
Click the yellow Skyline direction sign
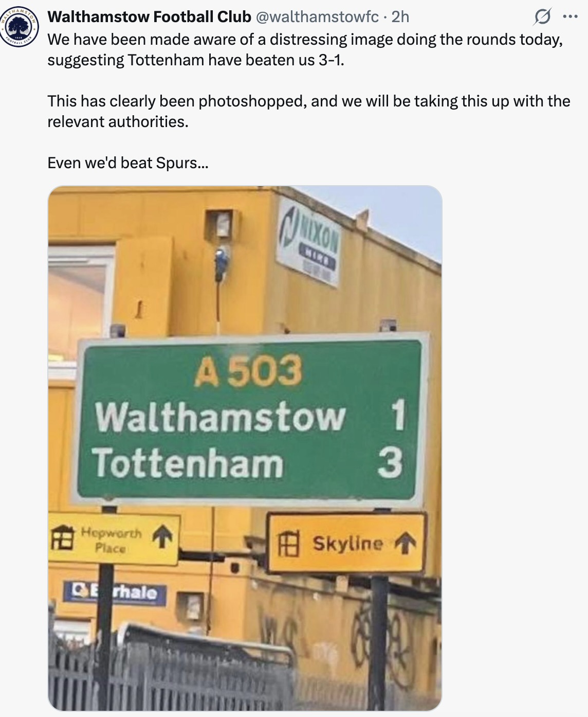pyautogui.click(x=347, y=544)
